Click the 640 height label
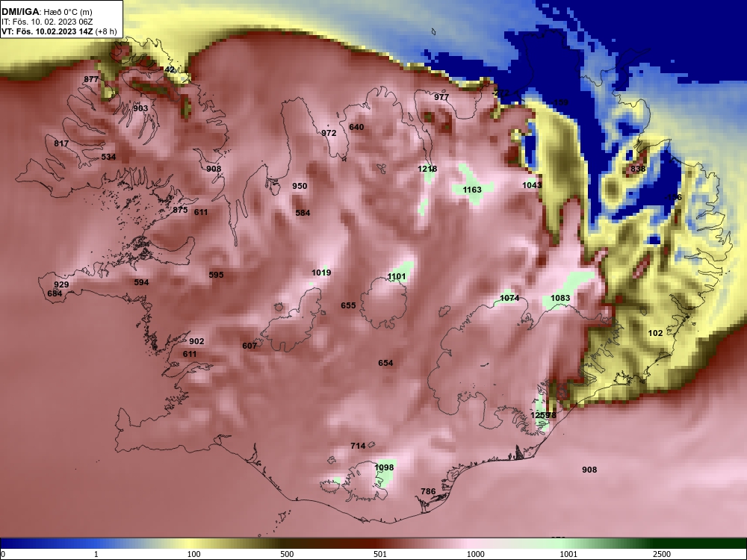Viewport: 747px width, 560px height. [356, 127]
